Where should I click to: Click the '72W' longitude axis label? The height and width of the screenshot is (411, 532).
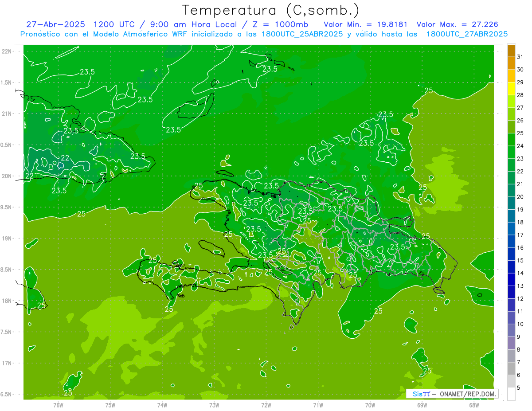[266, 405]
